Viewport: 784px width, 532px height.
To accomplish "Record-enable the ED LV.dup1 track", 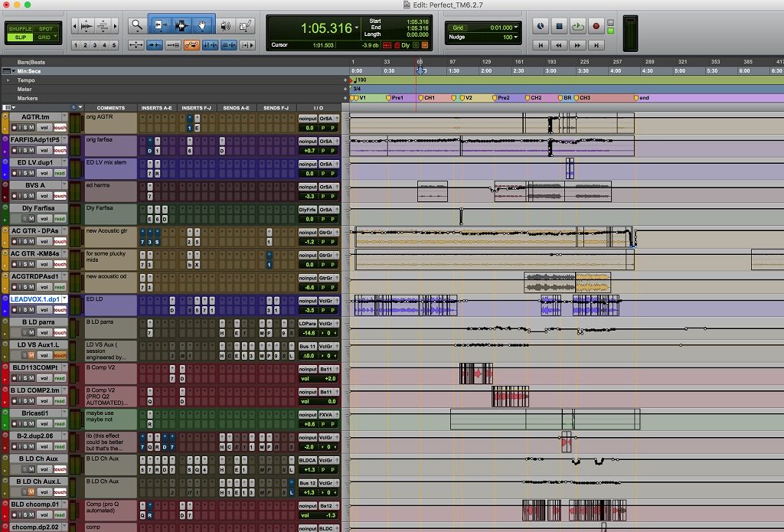I will pos(15,173).
